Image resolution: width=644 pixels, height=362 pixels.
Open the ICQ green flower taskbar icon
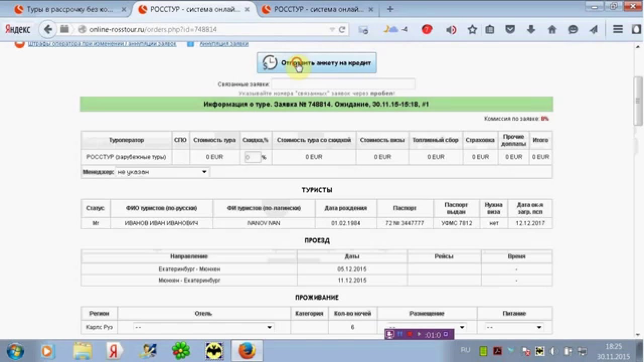pyautogui.click(x=181, y=350)
